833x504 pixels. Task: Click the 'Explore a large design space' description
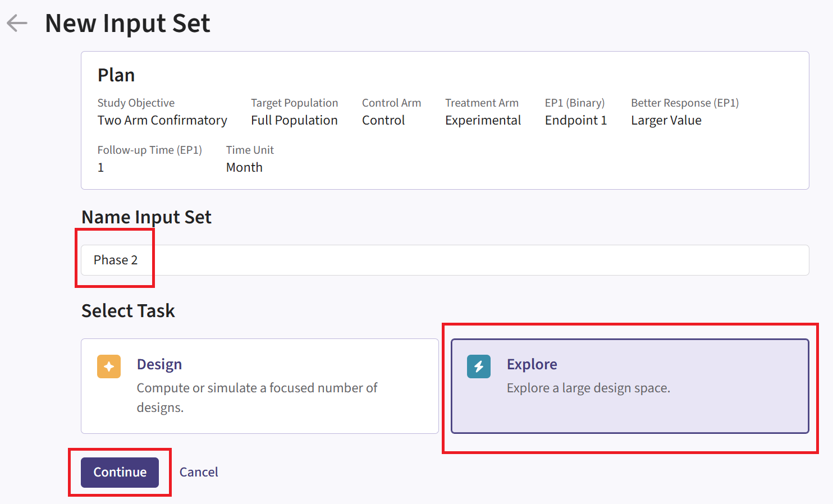[x=588, y=388]
